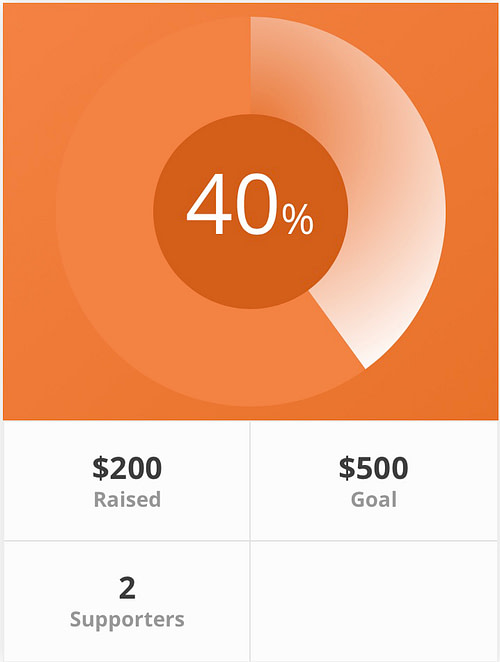Click the top starting edge of progress arc
The width and height of the screenshot is (500, 662).
pos(251,65)
